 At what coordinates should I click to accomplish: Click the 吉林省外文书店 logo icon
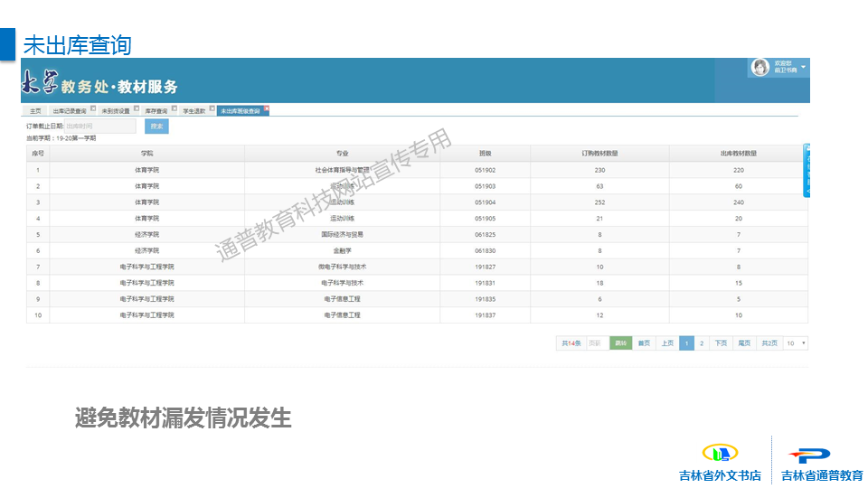[721, 453]
